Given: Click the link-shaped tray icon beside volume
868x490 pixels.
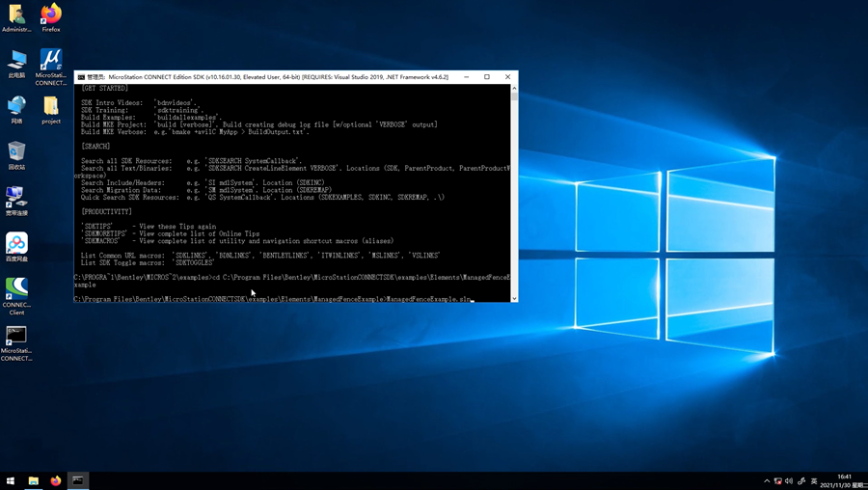Looking at the screenshot, I should 801,481.
